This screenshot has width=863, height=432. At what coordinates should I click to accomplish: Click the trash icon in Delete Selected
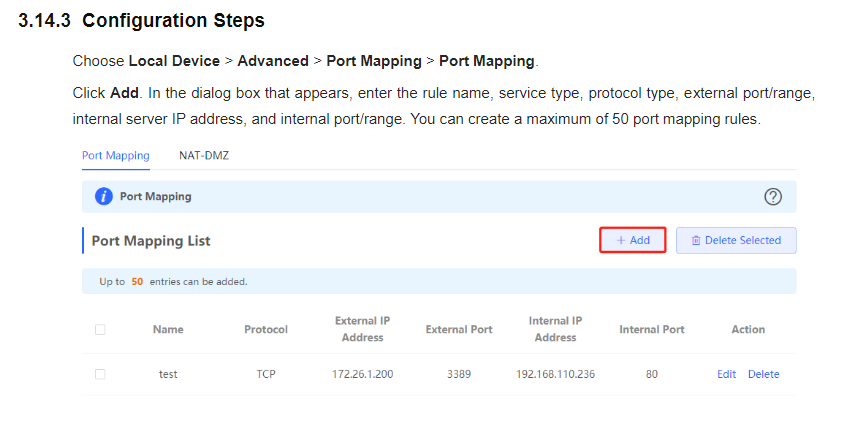696,240
